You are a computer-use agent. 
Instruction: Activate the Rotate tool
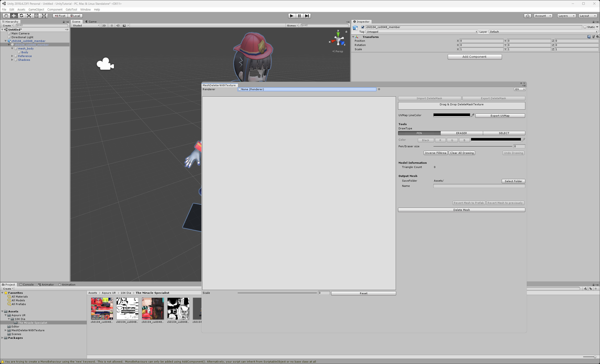pos(21,16)
